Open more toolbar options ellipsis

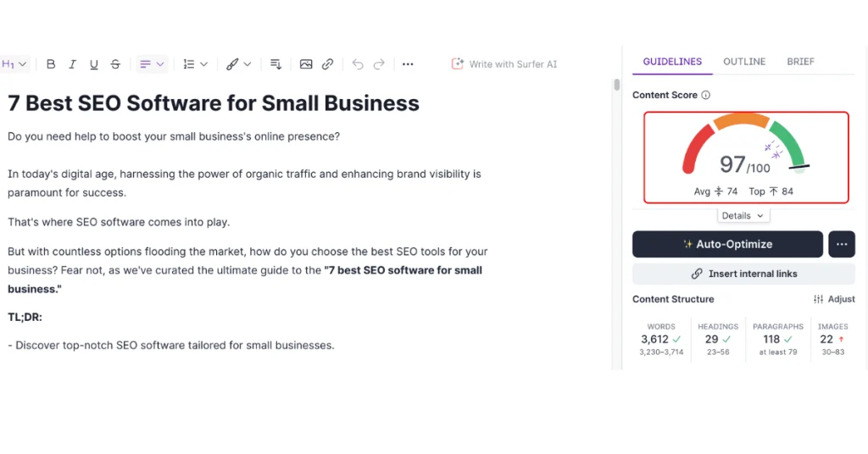[408, 64]
